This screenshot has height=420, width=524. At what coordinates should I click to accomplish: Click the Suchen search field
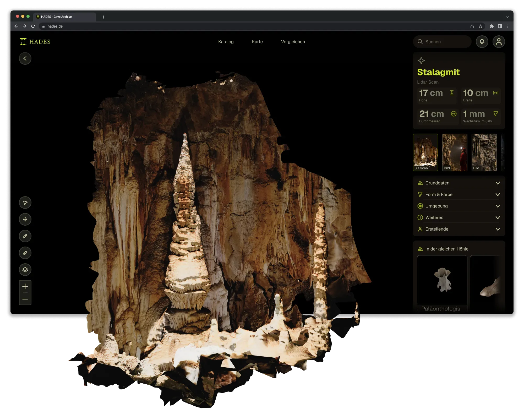click(442, 42)
